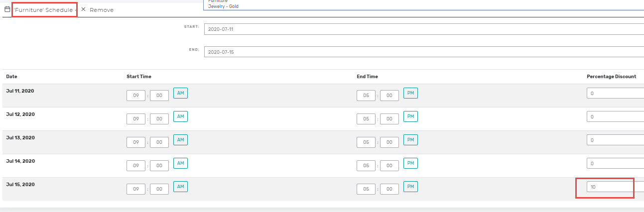Click start minute field for Jul 12
Screen dimensions: 644x212
(159, 119)
